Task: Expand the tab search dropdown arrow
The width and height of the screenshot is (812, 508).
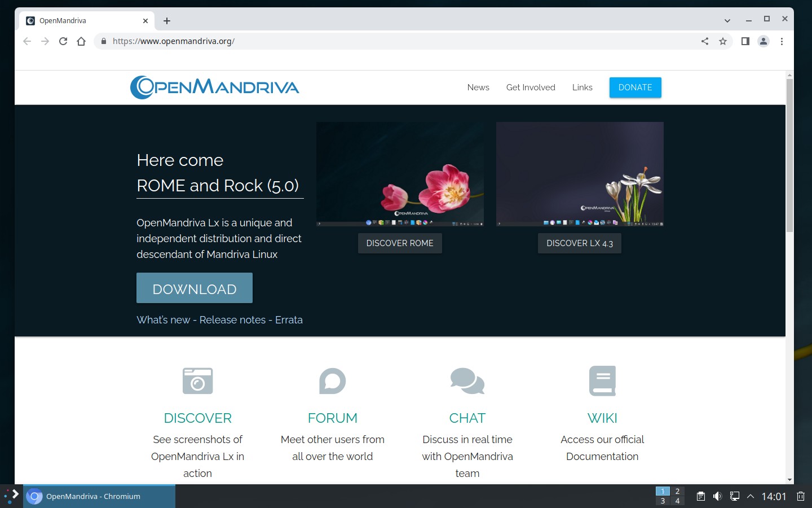Action: [727, 21]
